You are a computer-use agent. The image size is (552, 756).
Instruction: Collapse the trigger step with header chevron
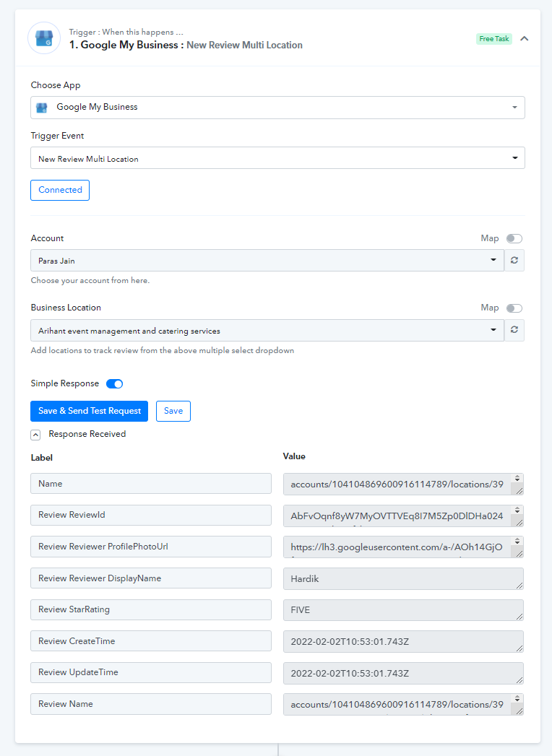(525, 38)
